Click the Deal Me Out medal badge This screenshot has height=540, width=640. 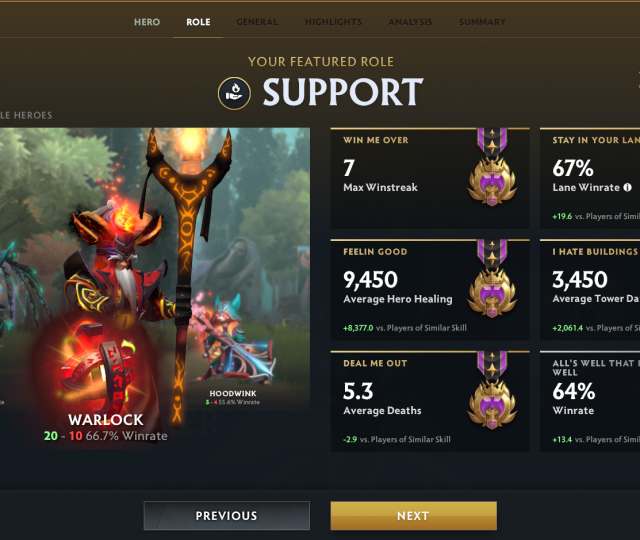click(492, 391)
